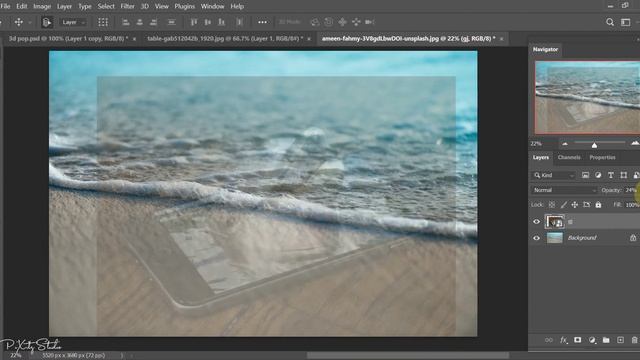Open the workspace switcher icon
The height and width of the screenshot is (360, 640).
click(626, 22)
